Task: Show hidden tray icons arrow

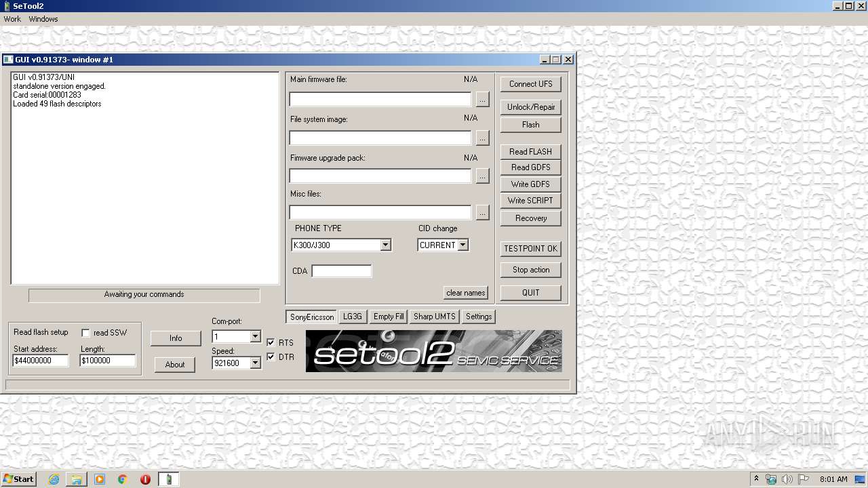Action: 756,479
